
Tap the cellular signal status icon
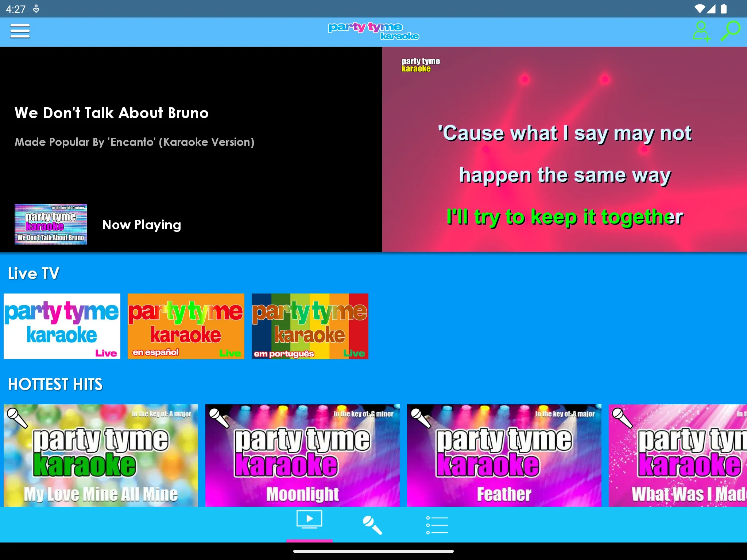point(711,9)
